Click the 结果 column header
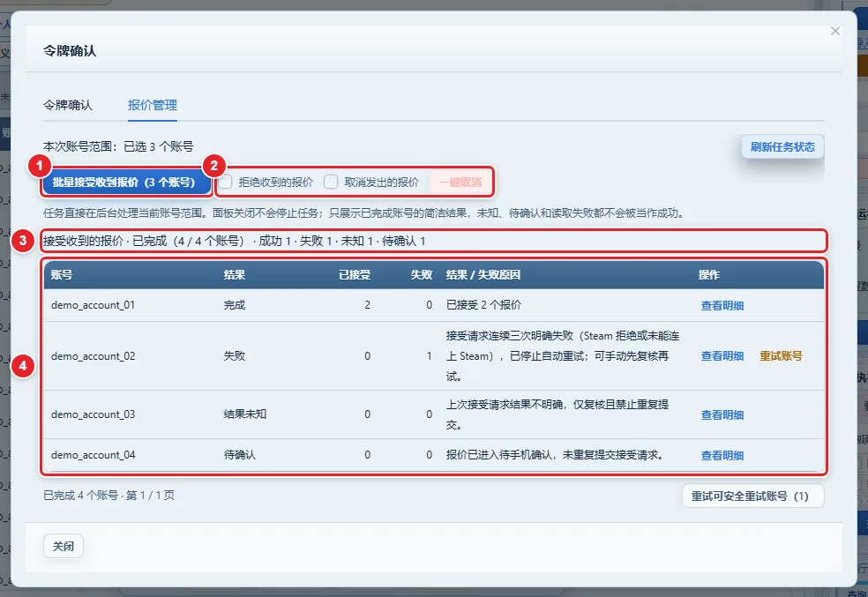Image resolution: width=868 pixels, height=597 pixels. tap(234, 275)
